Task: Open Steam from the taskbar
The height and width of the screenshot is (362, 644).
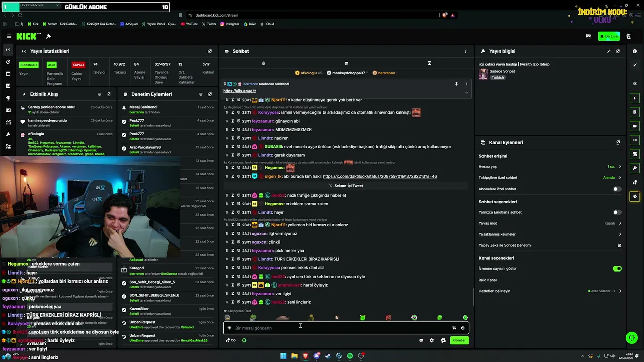Action: [x=328, y=356]
